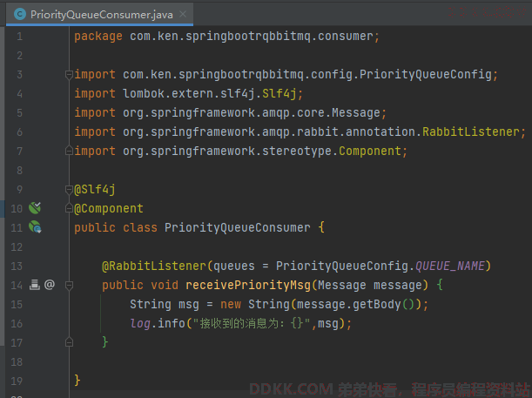The height and width of the screenshot is (398, 532).
Task: Click the @RabbitListener annotation on line 13
Action: (154, 266)
